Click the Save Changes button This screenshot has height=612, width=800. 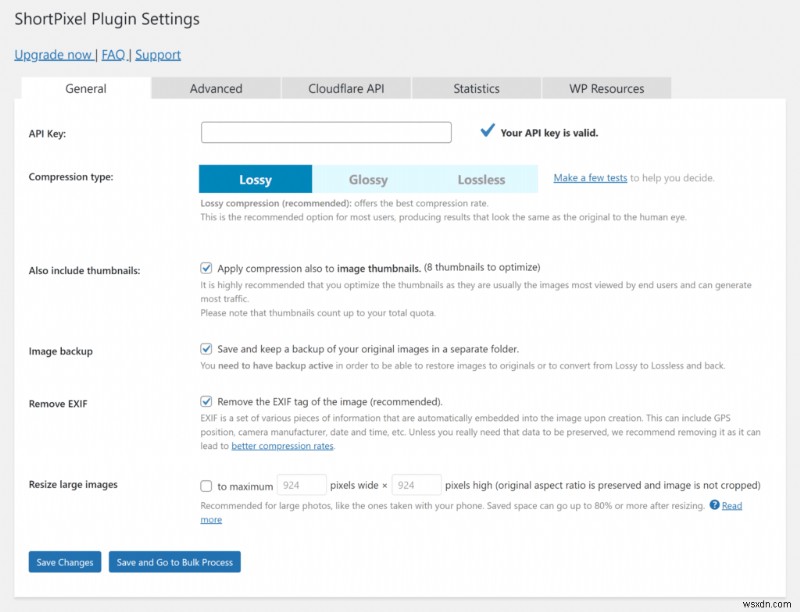64,562
